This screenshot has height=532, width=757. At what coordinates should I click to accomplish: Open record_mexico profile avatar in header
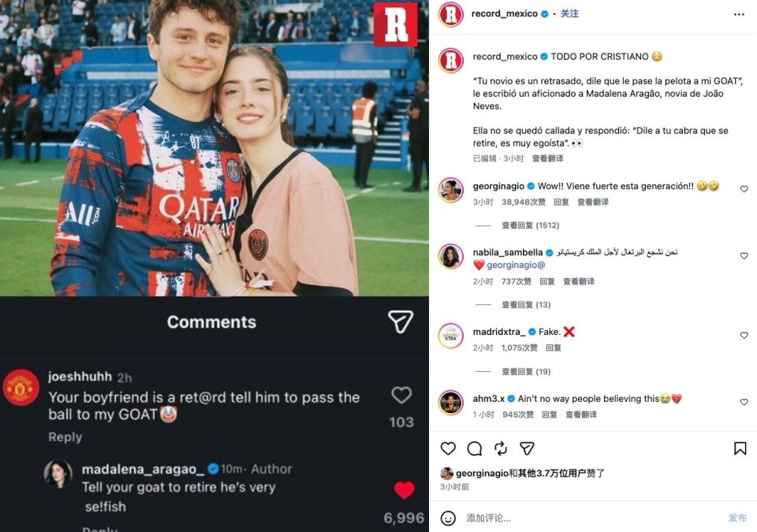pyautogui.click(x=450, y=14)
